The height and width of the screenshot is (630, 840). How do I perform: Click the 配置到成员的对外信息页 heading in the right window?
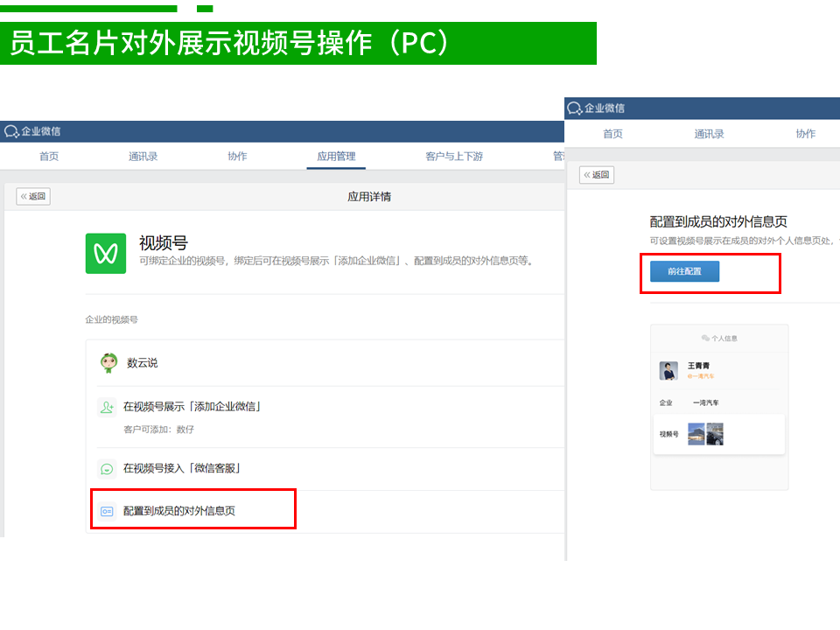tap(718, 221)
